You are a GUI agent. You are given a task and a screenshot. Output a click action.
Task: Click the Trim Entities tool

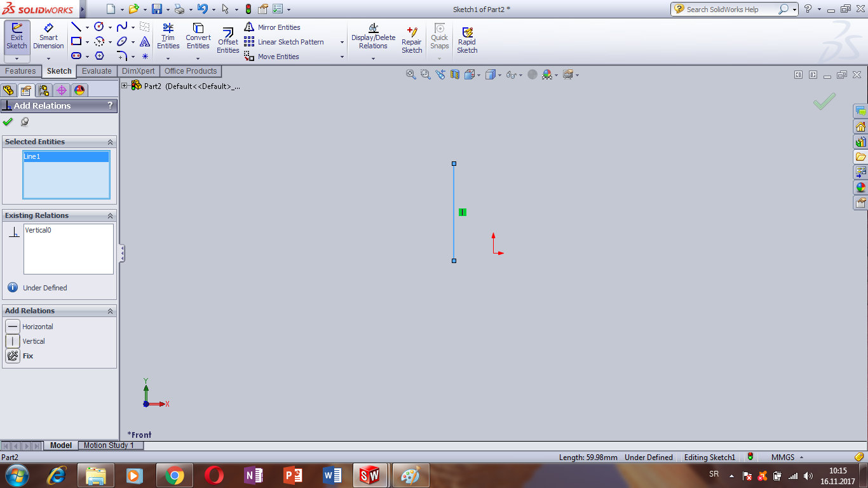168,37
